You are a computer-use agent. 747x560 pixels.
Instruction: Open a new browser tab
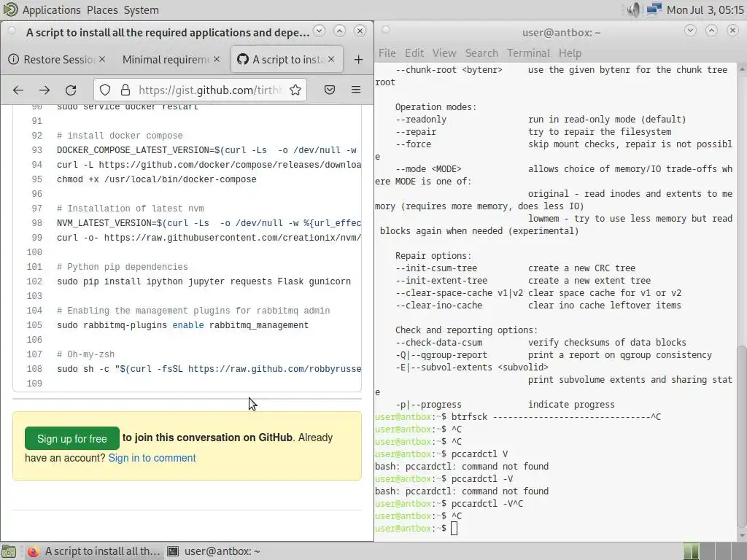coord(358,60)
